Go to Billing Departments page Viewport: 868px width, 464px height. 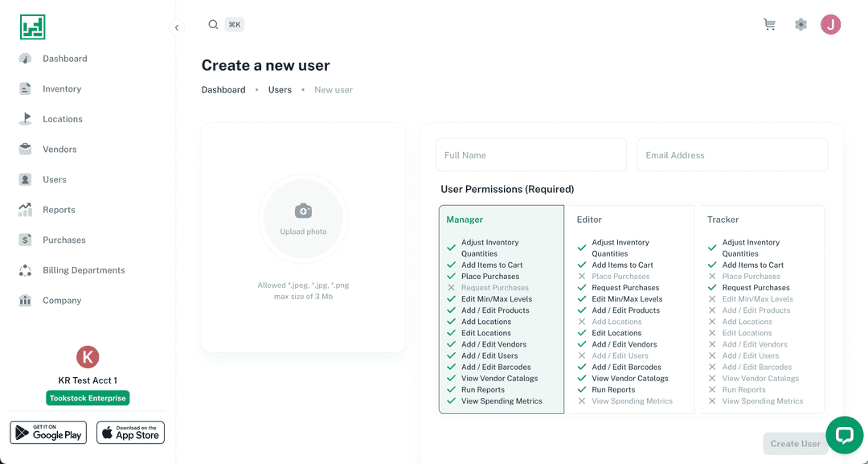84,270
